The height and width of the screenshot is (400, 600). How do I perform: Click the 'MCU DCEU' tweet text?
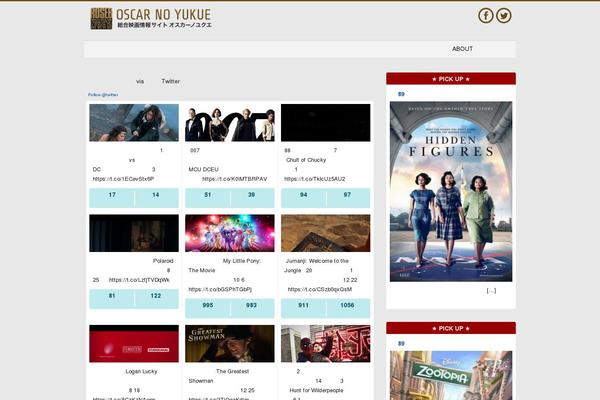204,169
